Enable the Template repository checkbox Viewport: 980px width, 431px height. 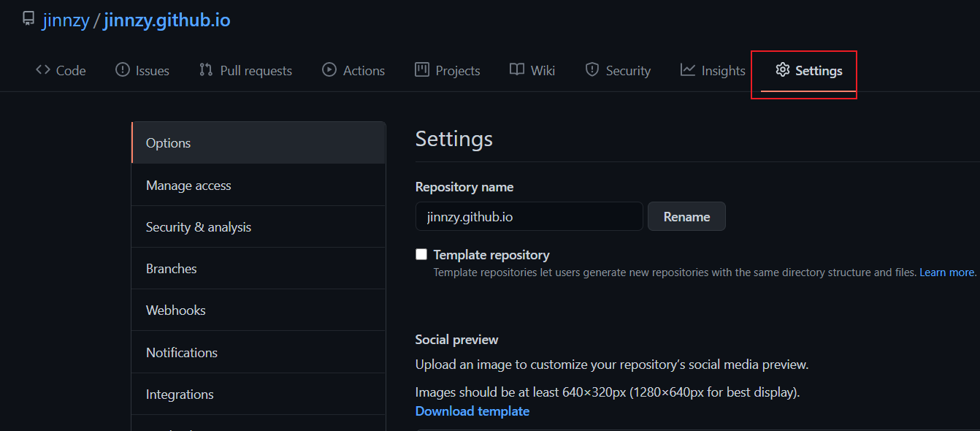421,254
